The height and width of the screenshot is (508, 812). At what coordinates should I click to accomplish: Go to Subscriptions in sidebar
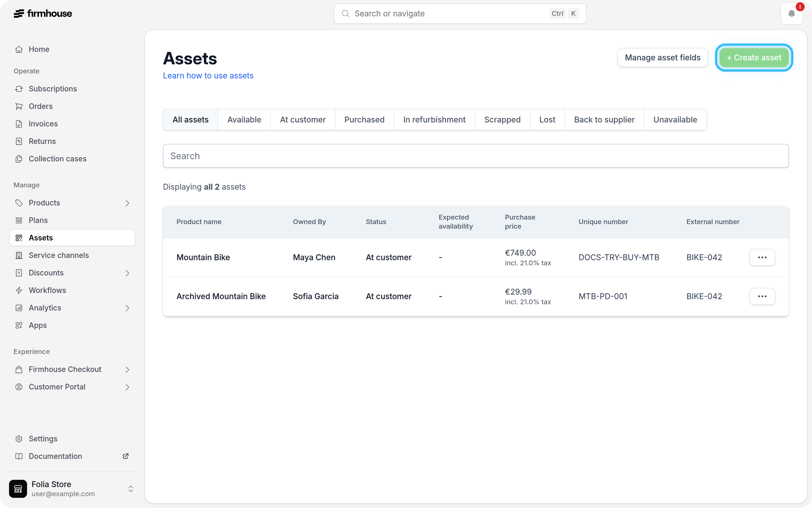tap(72, 89)
